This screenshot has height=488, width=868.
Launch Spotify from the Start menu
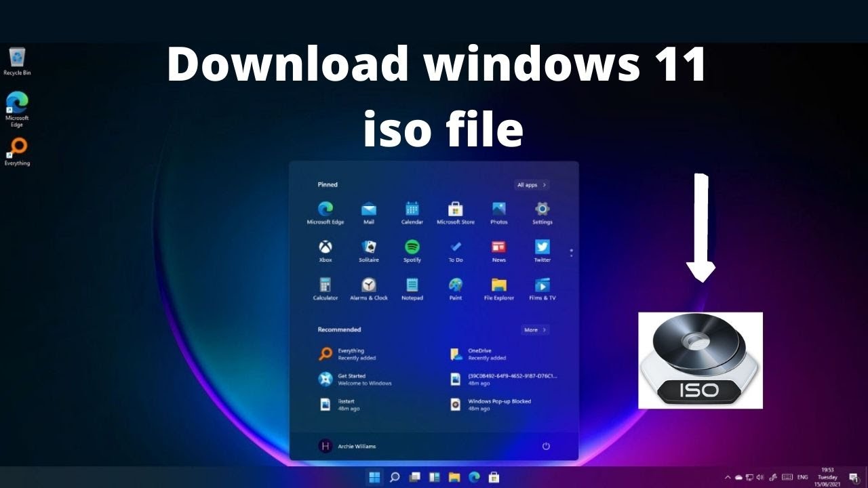[412, 251]
